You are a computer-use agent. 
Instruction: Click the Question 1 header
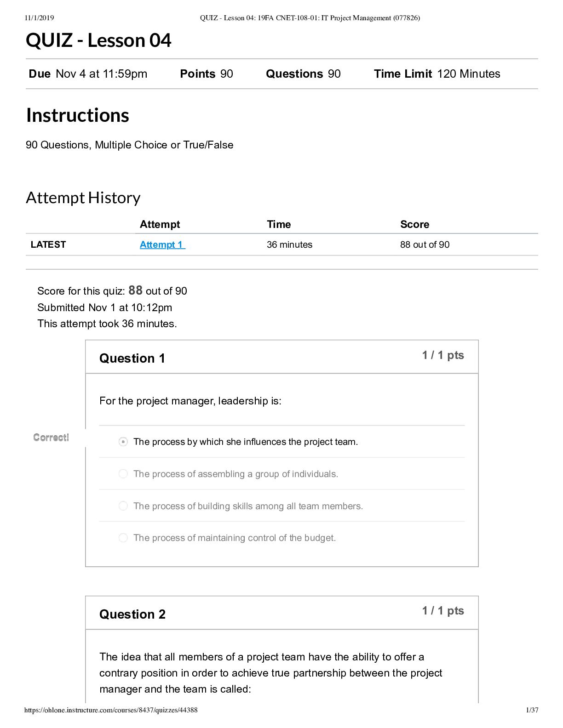point(132,358)
